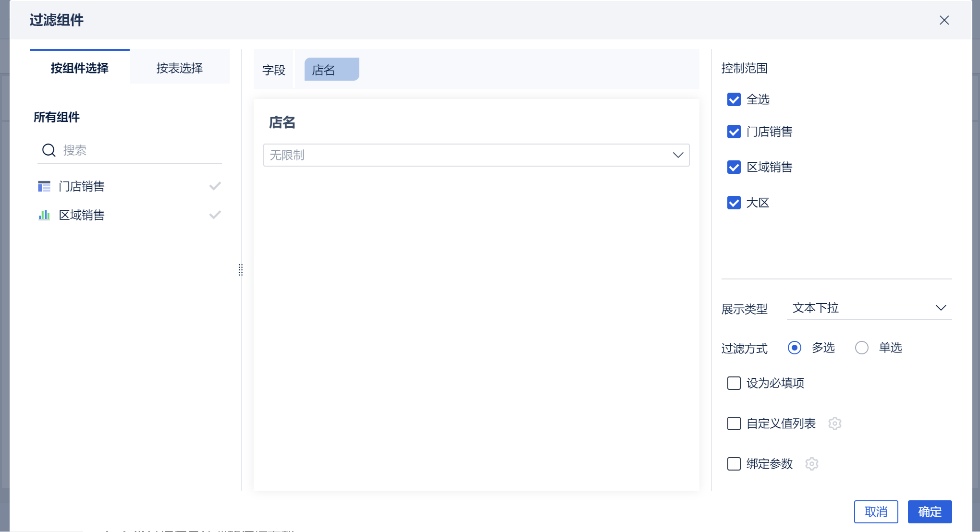The image size is (980, 532).
Task: Toggle checkmark next to 区域销售 component
Action: pos(215,215)
